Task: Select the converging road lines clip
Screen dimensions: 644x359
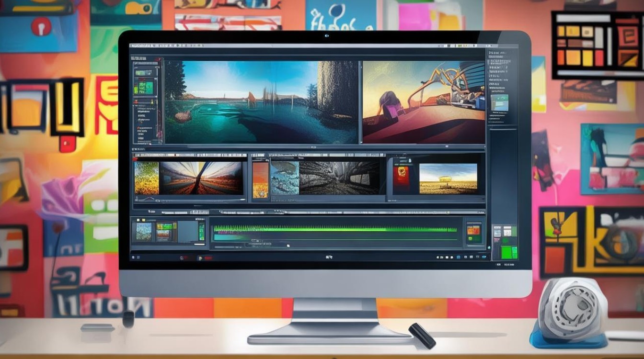Action: tap(201, 178)
